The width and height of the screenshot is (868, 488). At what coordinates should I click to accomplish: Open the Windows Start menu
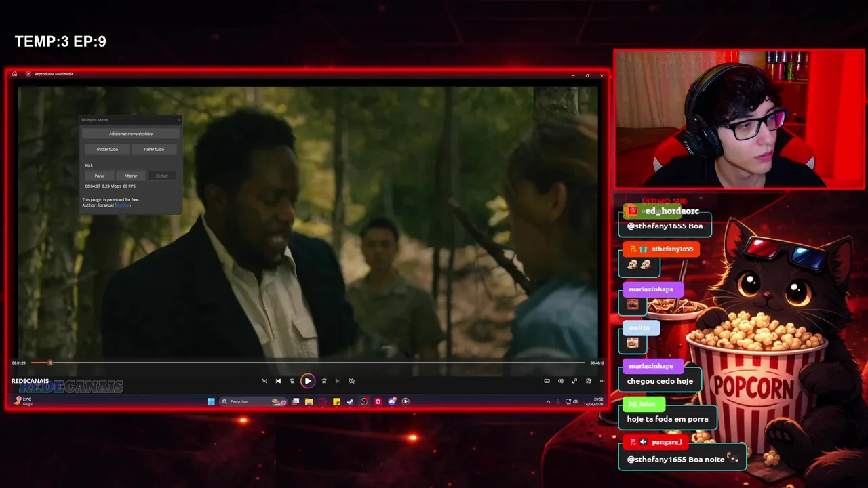(x=211, y=401)
